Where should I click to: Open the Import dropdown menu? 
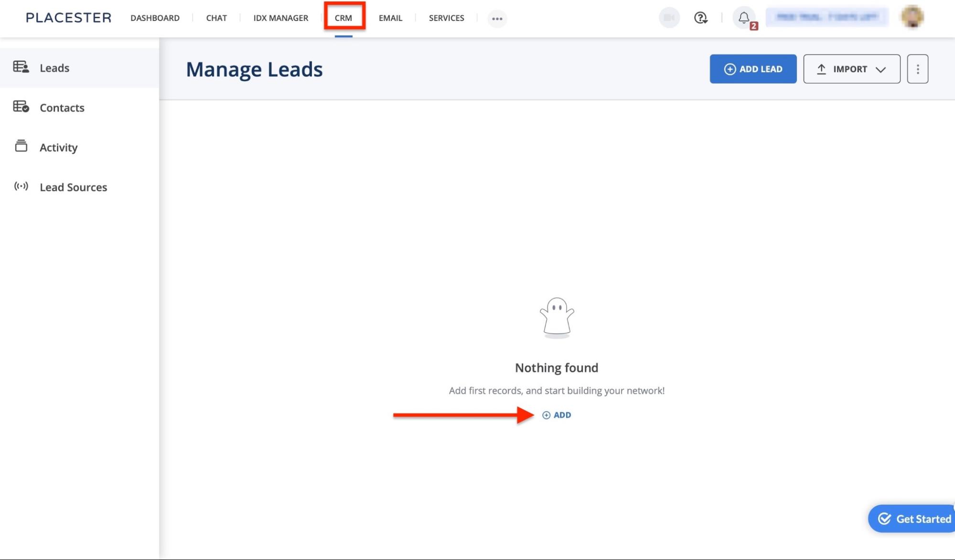(851, 69)
